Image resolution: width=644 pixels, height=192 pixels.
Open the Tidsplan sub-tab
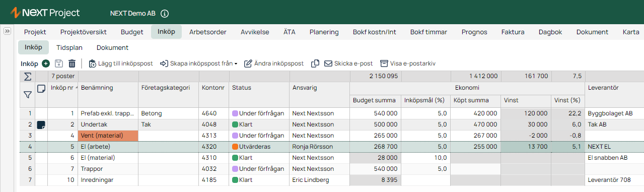click(x=69, y=47)
